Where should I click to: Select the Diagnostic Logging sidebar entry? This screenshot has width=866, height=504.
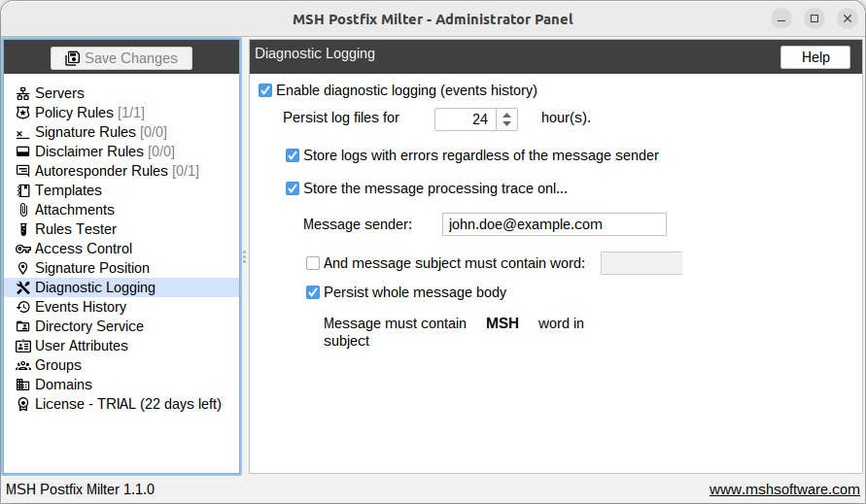(x=121, y=287)
